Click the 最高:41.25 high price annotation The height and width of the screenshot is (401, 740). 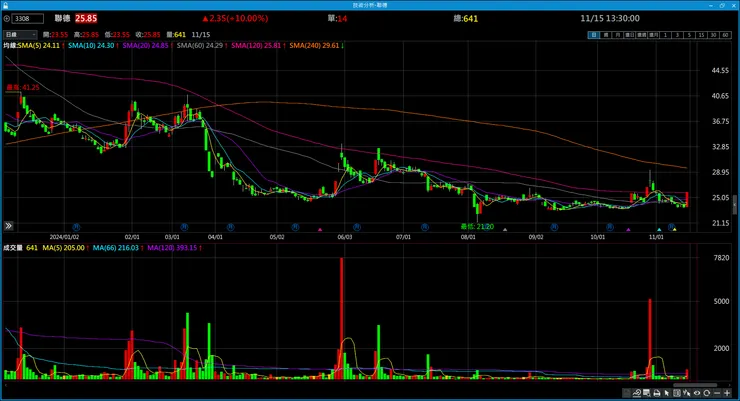point(23,87)
